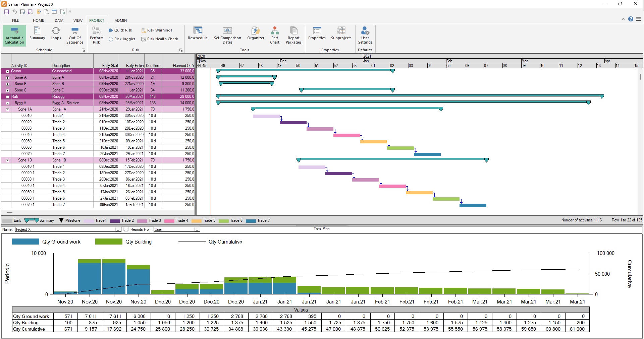The image size is (644, 339).
Task: Select activity row 00070.1
Action: pyautogui.click(x=98, y=205)
